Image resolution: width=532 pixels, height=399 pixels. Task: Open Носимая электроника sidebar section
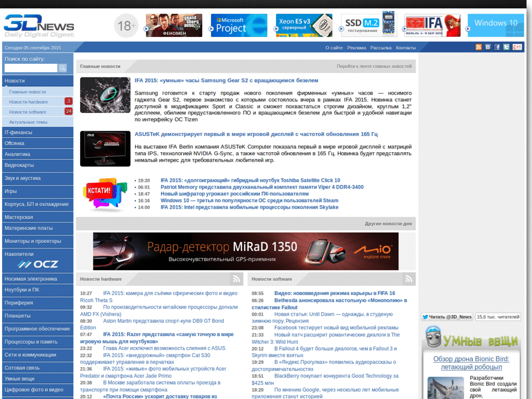37,279
